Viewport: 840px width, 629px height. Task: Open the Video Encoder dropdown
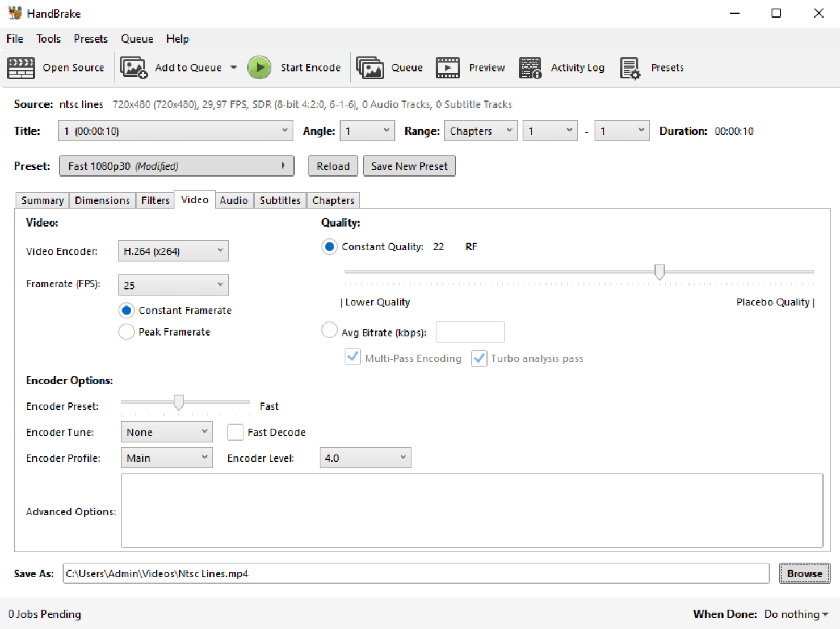173,251
